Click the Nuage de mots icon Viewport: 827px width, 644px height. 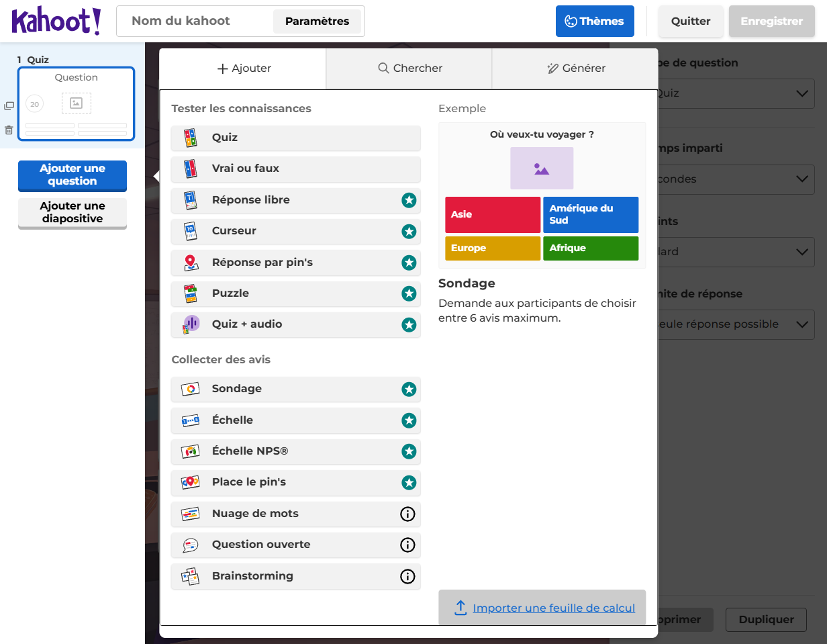[x=191, y=514]
